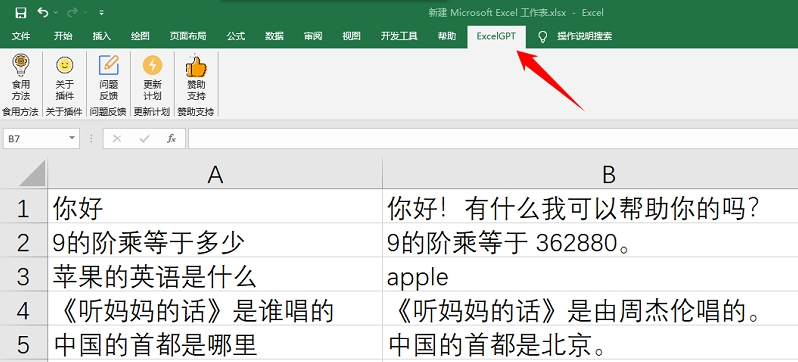Select the ExcelGPT ribbon tab
The width and height of the screenshot is (798, 362).
point(496,36)
